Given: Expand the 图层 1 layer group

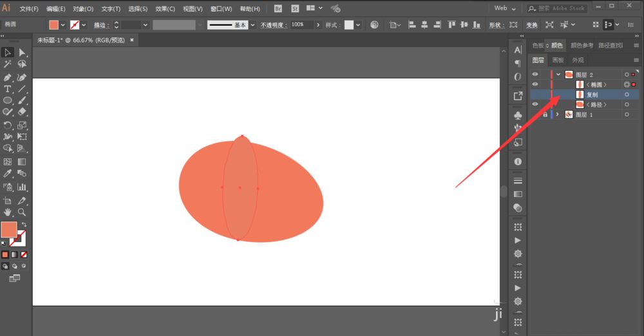Looking at the screenshot, I should point(558,115).
